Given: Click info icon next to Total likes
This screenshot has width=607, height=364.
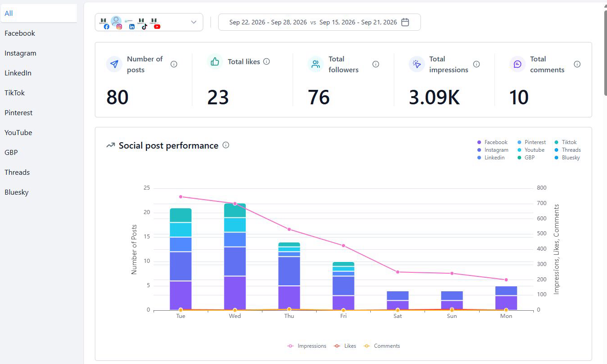Looking at the screenshot, I should pyautogui.click(x=266, y=61).
